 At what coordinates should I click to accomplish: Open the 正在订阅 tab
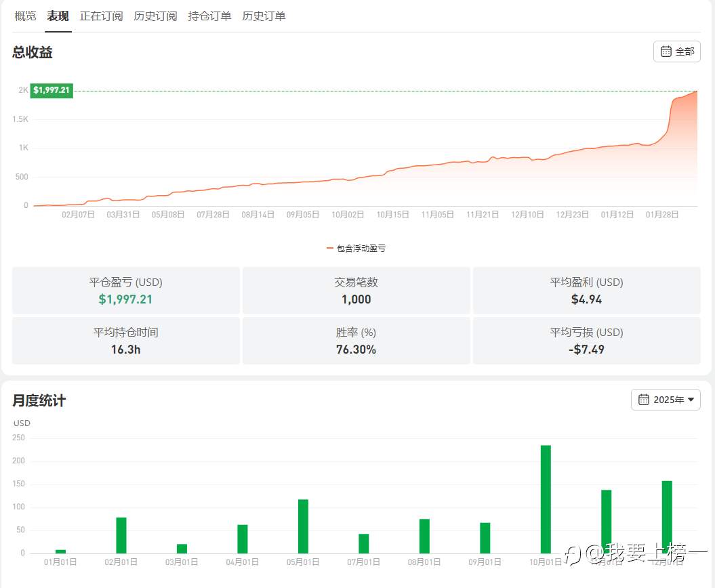pyautogui.click(x=101, y=16)
